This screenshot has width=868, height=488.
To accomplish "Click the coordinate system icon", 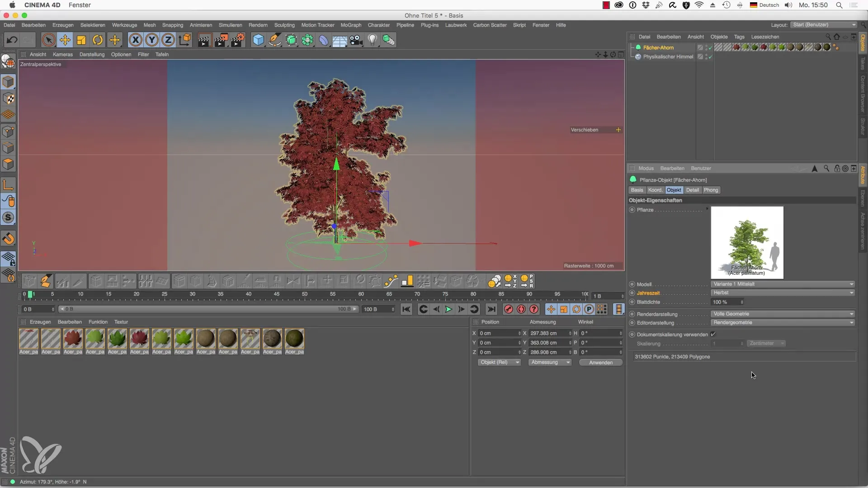I will (x=184, y=40).
